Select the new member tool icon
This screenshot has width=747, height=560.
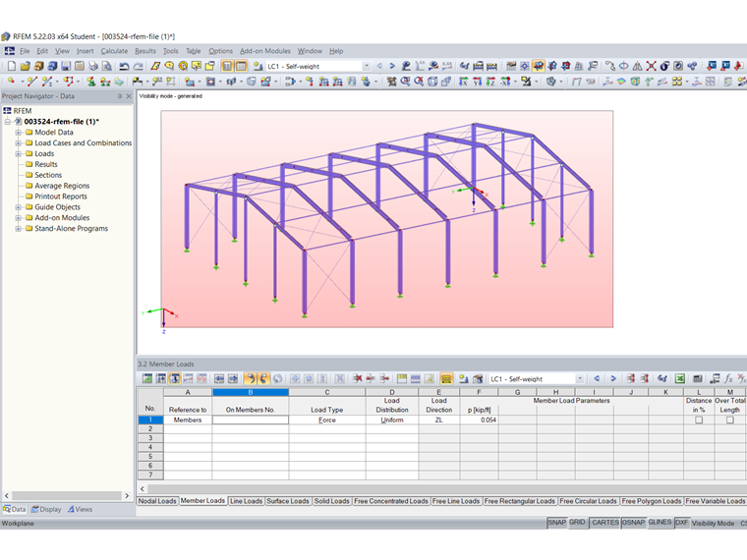point(47,82)
